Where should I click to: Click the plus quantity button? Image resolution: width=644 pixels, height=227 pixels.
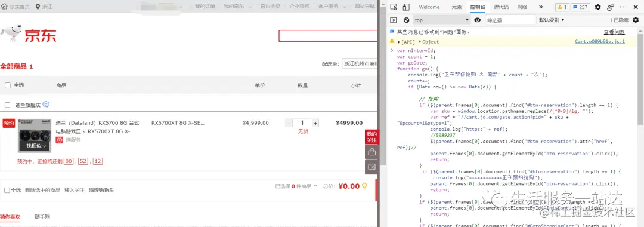315,123
